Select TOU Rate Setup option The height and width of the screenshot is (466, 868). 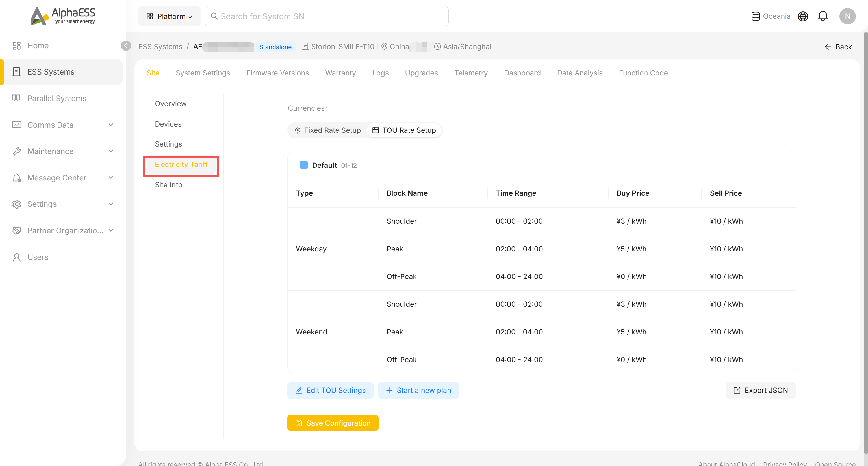point(404,130)
